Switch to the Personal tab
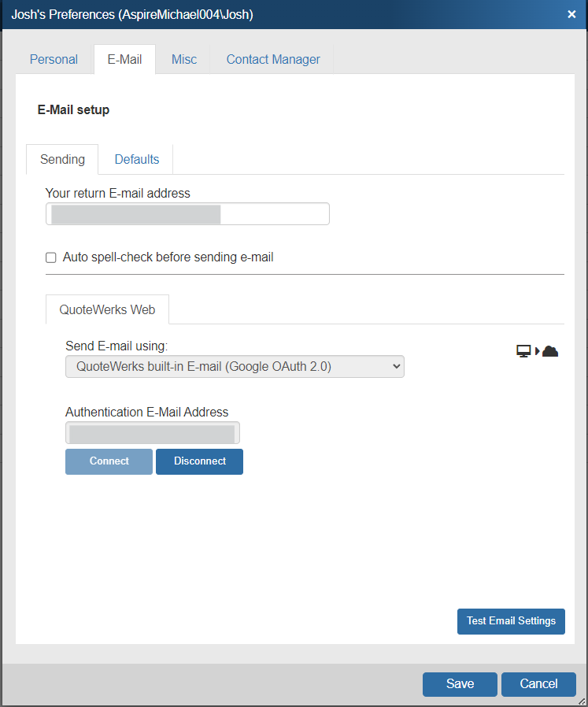The width and height of the screenshot is (588, 707). tap(54, 59)
